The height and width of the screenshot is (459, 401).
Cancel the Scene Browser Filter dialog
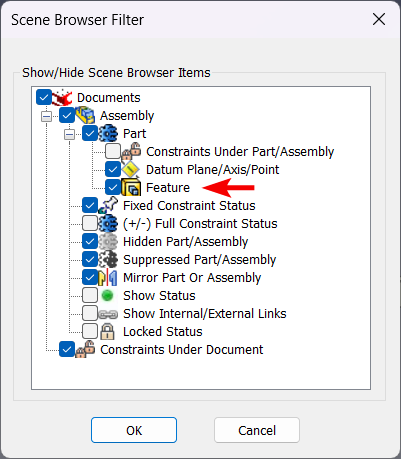point(257,430)
